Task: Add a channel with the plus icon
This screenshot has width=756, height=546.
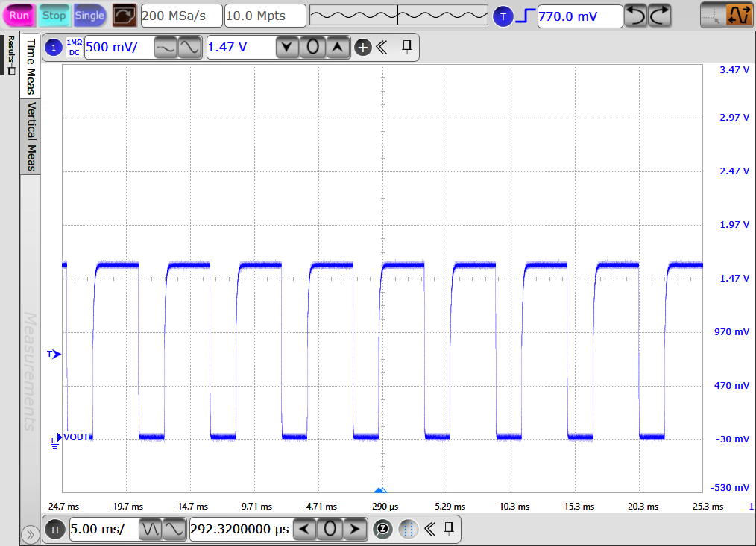Action: (x=363, y=48)
